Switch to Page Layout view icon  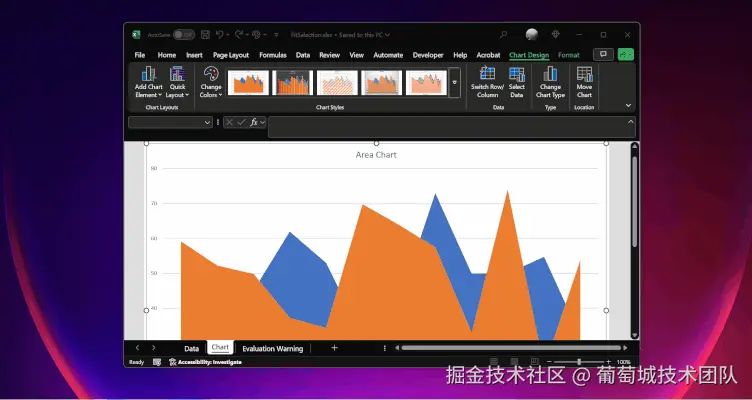514,362
